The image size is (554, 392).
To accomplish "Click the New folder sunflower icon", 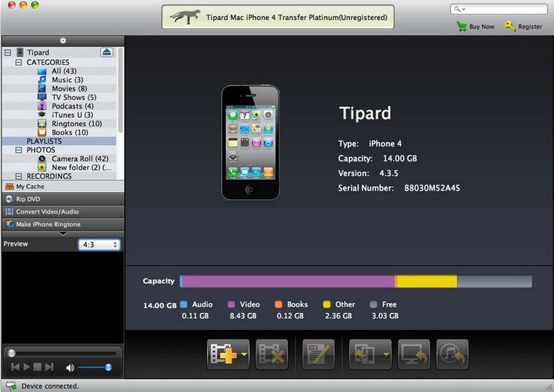I will point(42,168).
